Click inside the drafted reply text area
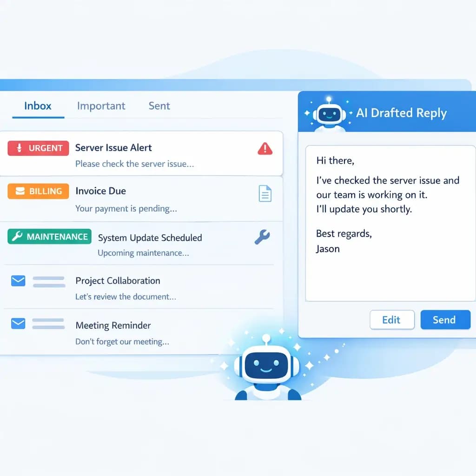Image resolution: width=476 pixels, height=476 pixels. [390, 224]
